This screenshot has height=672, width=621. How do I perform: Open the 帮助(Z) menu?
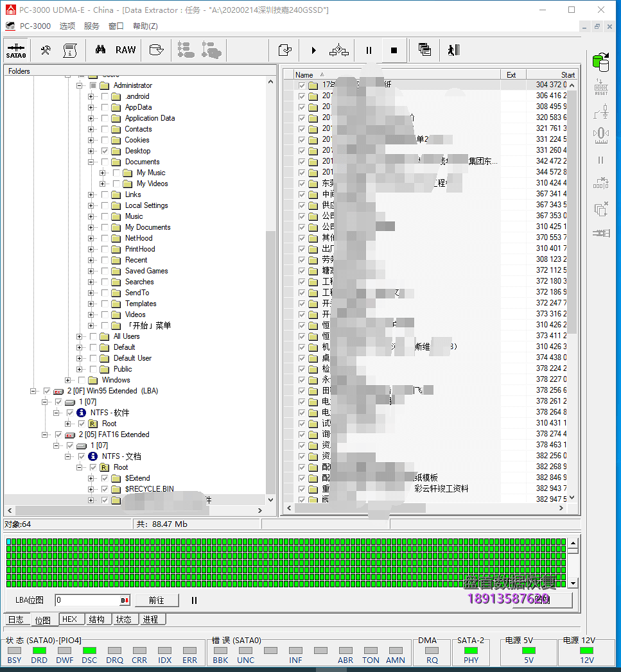145,26
